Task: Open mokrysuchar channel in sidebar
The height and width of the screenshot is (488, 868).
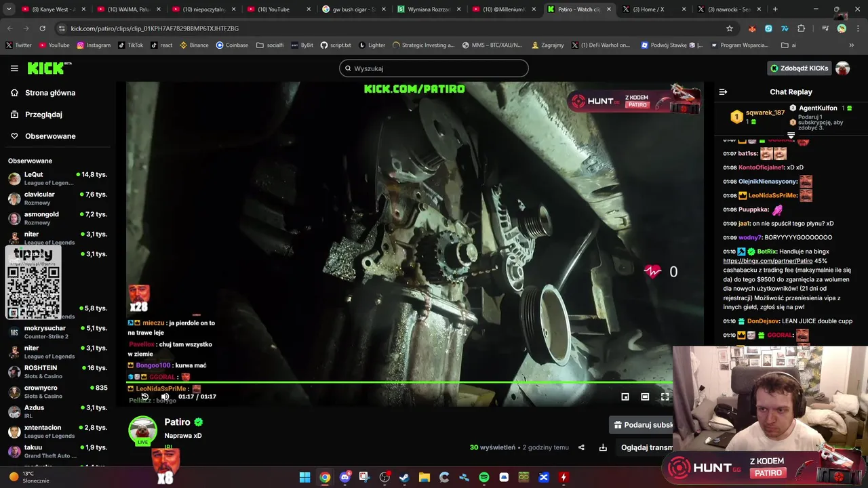Action: [57, 331]
